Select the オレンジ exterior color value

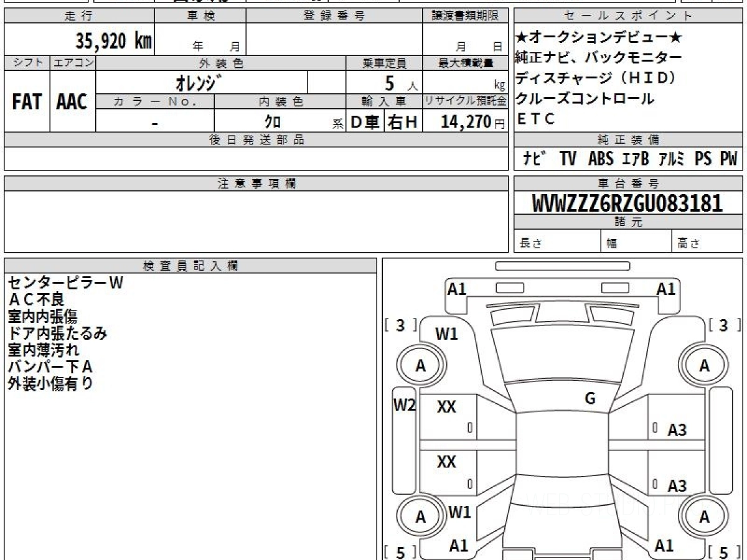[199, 82]
